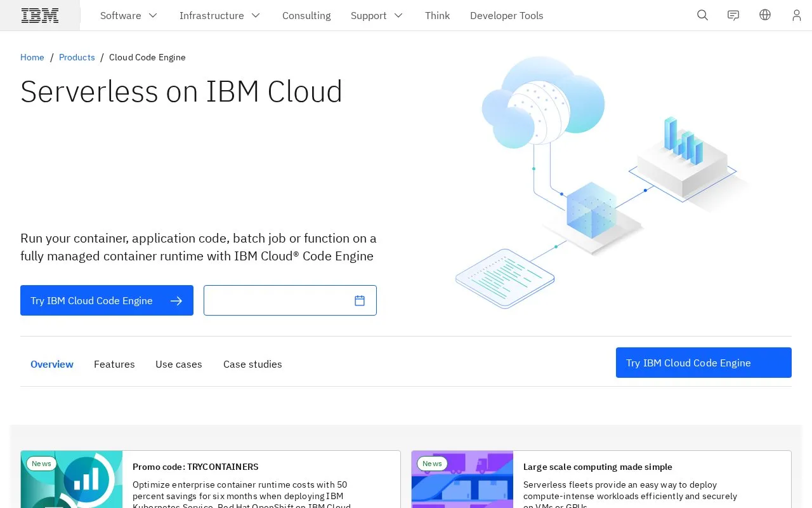Click the chart thumbnail on promo card
812x508 pixels.
click(x=72, y=479)
